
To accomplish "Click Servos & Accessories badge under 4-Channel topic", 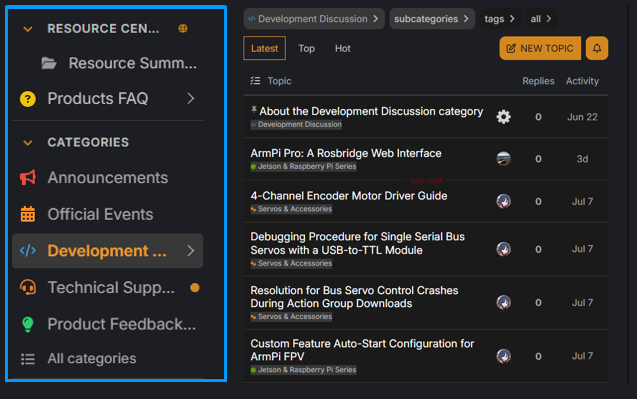I will [291, 209].
